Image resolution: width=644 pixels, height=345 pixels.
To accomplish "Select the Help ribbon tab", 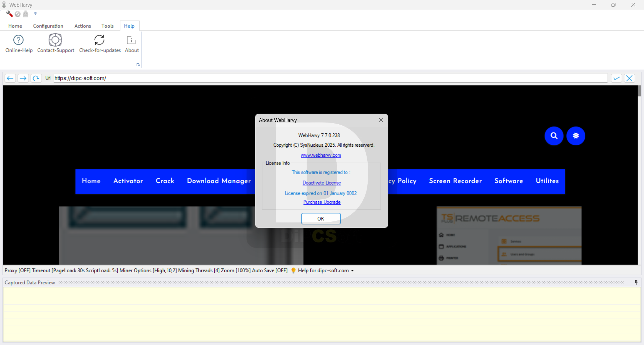I will tap(129, 26).
